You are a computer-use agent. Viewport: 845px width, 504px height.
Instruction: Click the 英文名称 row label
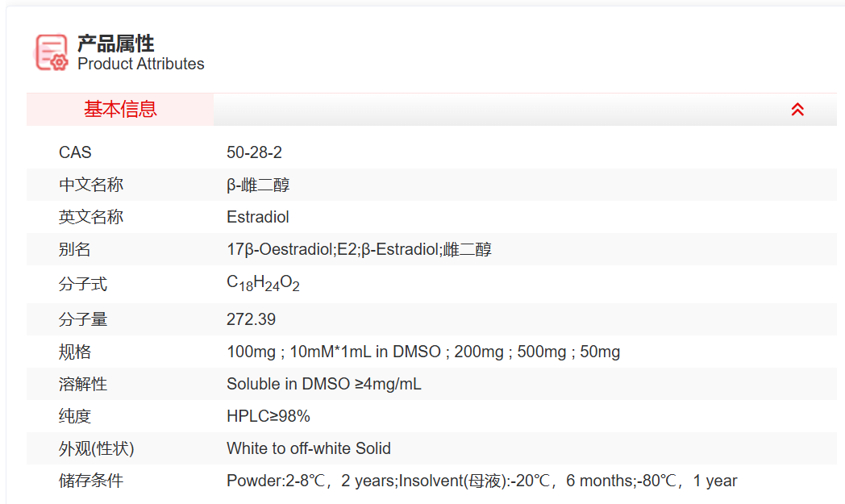[91, 217]
